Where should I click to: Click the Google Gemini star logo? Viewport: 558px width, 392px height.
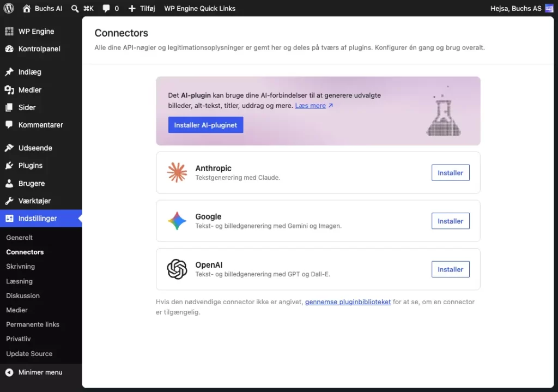click(177, 221)
